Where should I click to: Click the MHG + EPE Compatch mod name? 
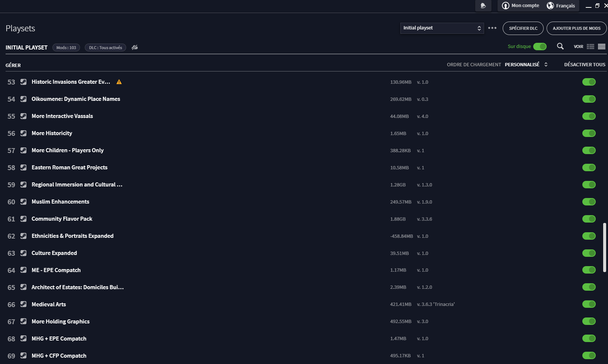59,338
